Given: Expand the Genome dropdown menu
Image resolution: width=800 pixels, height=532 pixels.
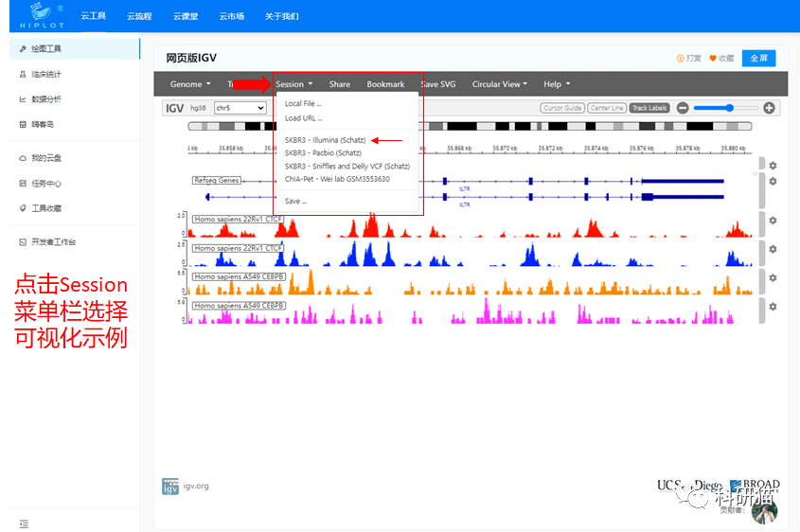Looking at the screenshot, I should click(189, 84).
